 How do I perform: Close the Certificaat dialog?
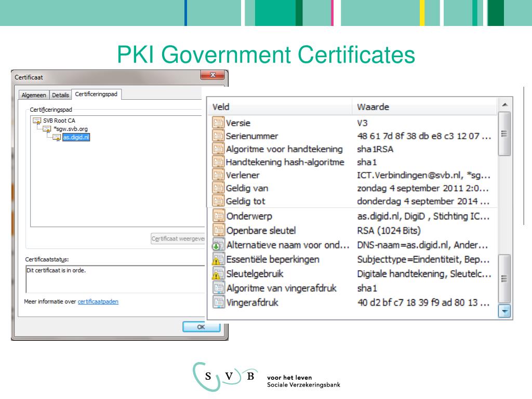[212, 75]
